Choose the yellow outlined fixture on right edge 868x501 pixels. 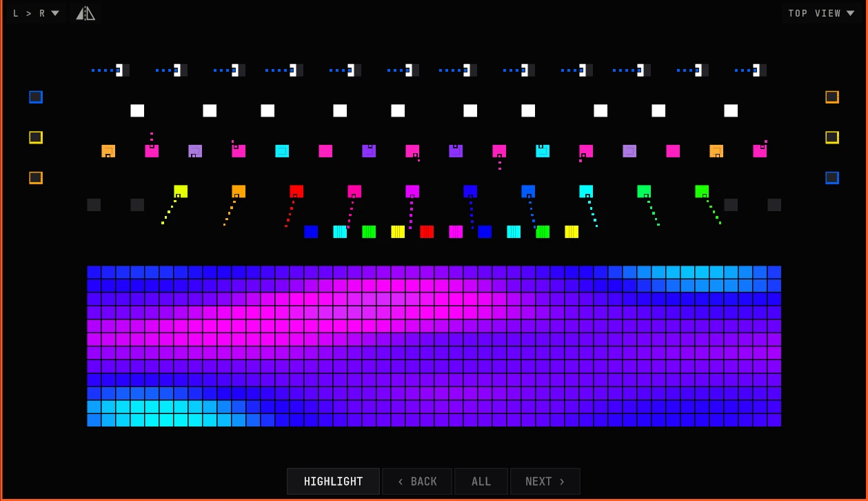[832, 137]
